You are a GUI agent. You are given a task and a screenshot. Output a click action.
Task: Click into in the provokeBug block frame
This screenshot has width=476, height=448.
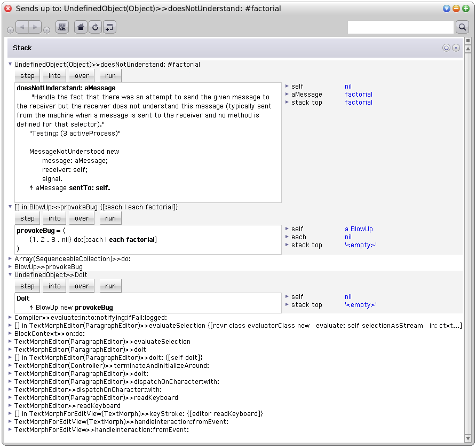click(x=54, y=218)
